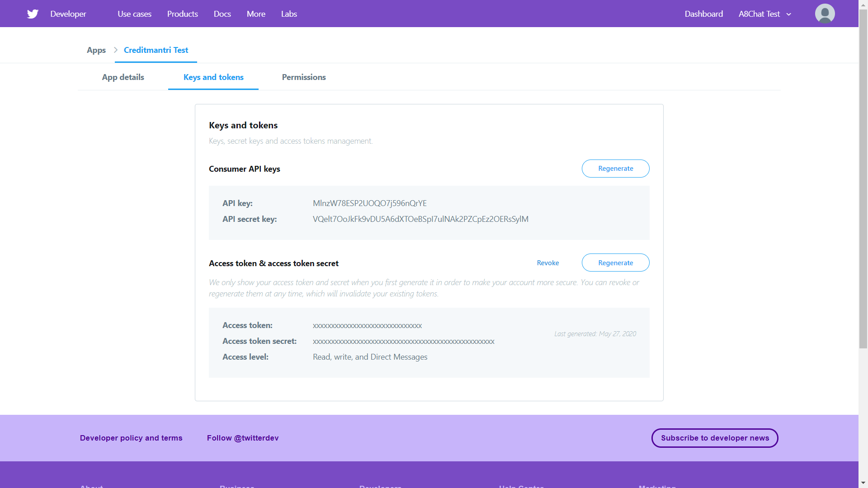This screenshot has width=868, height=488.
Task: Switch to the Permissions tab
Action: click(304, 77)
